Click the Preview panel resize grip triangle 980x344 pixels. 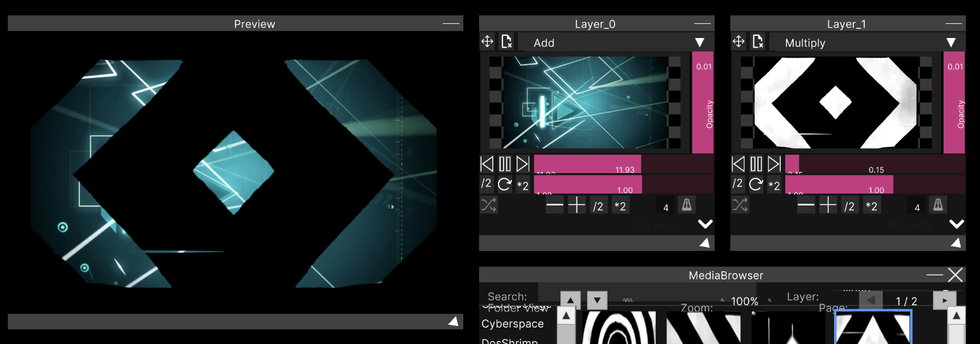(453, 321)
